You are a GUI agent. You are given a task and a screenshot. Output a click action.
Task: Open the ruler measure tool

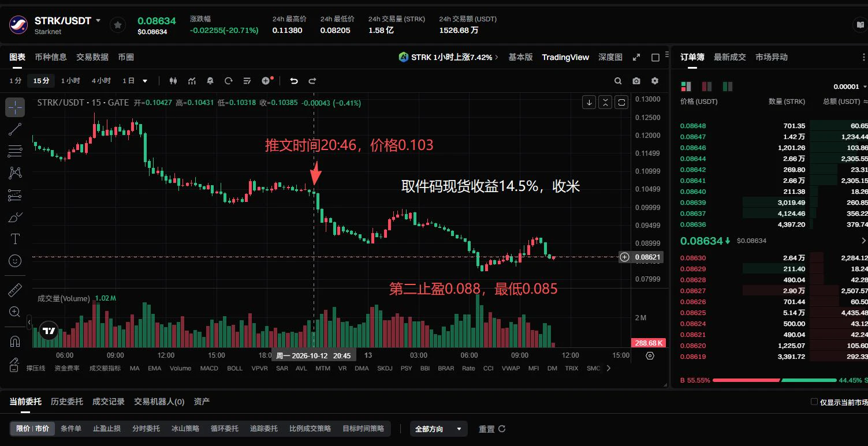coord(15,290)
